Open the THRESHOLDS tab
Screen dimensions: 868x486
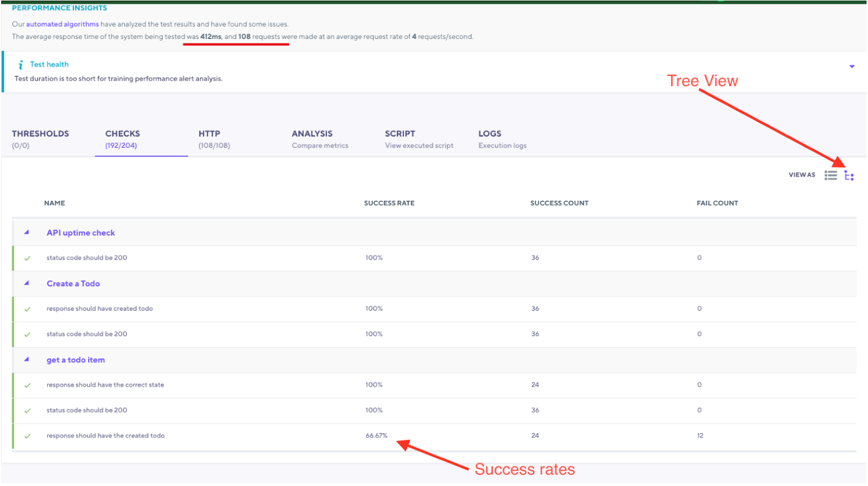[x=41, y=139]
